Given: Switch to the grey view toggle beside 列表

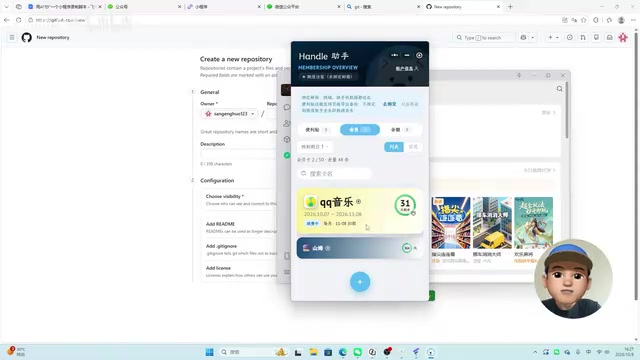Looking at the screenshot, I should (413, 147).
